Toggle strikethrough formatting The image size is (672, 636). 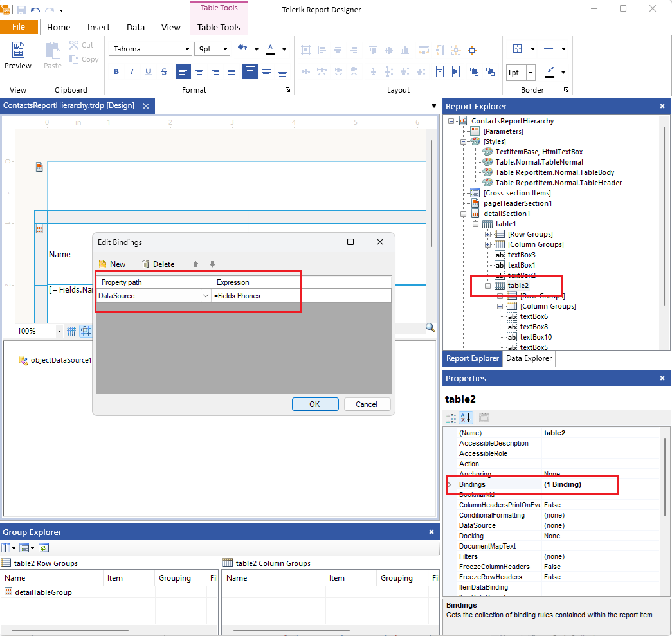[x=164, y=71]
